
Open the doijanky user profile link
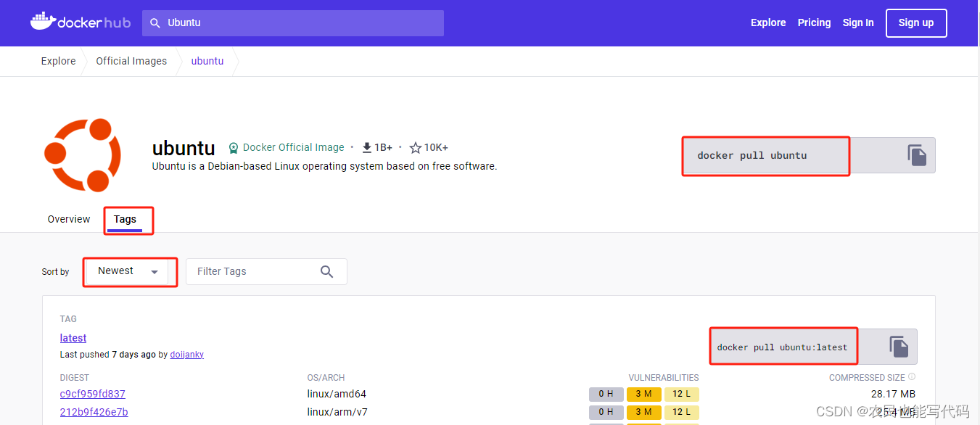pos(186,354)
